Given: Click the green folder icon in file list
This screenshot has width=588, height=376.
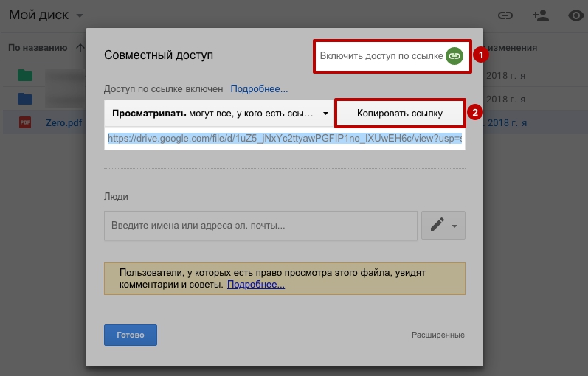Looking at the screenshot, I should [x=25, y=75].
